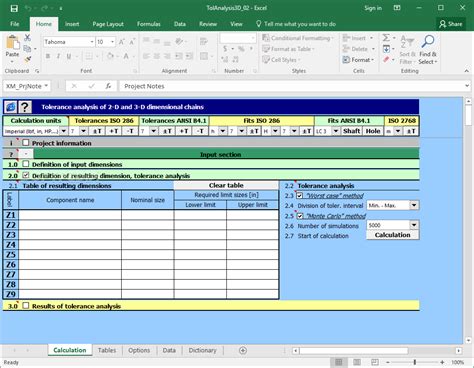
Task: Open the Name Box dropdown
Action: click(x=46, y=86)
